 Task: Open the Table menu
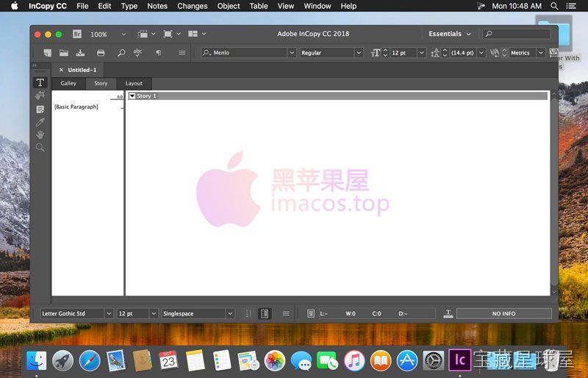point(259,6)
